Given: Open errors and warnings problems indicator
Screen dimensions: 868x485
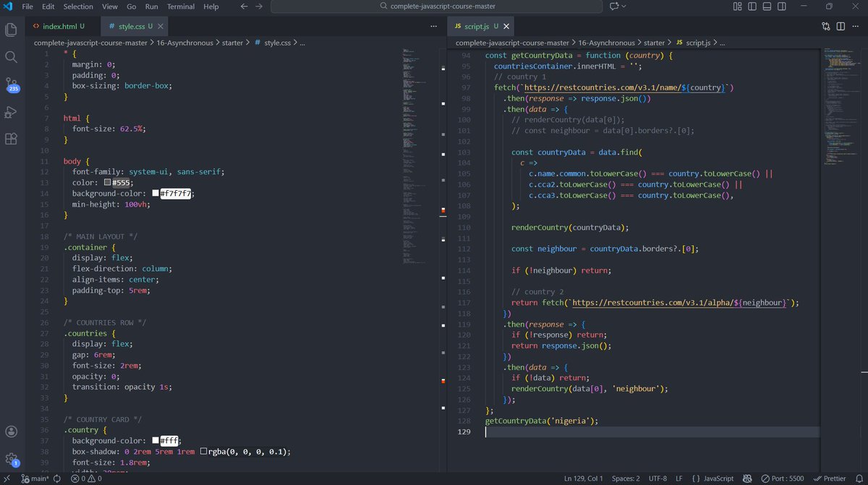Looking at the screenshot, I should pos(85,478).
